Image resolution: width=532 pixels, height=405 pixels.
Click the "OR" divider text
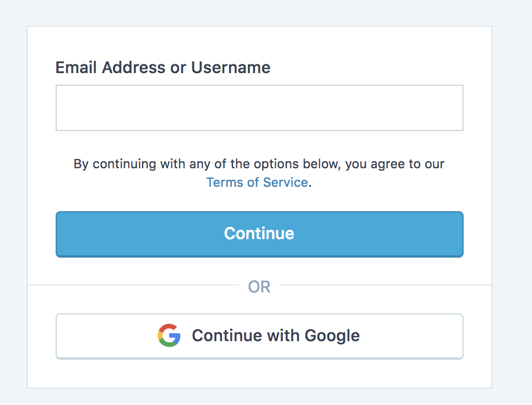click(259, 287)
